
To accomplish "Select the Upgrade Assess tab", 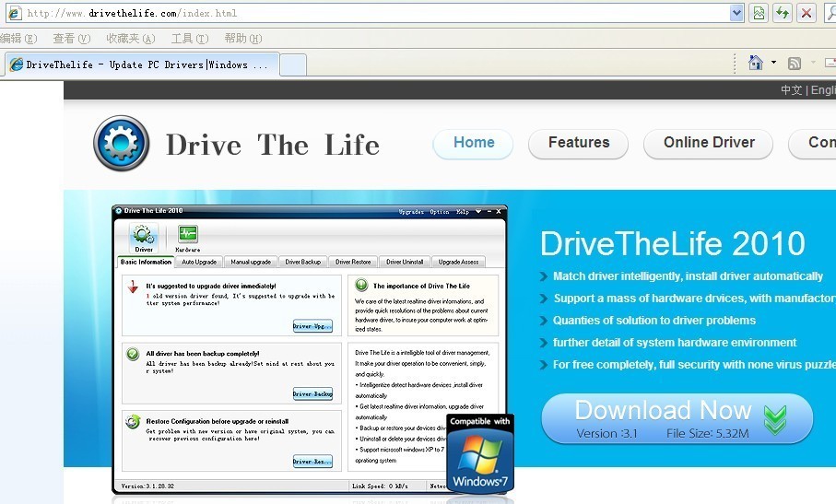I will pyautogui.click(x=458, y=262).
